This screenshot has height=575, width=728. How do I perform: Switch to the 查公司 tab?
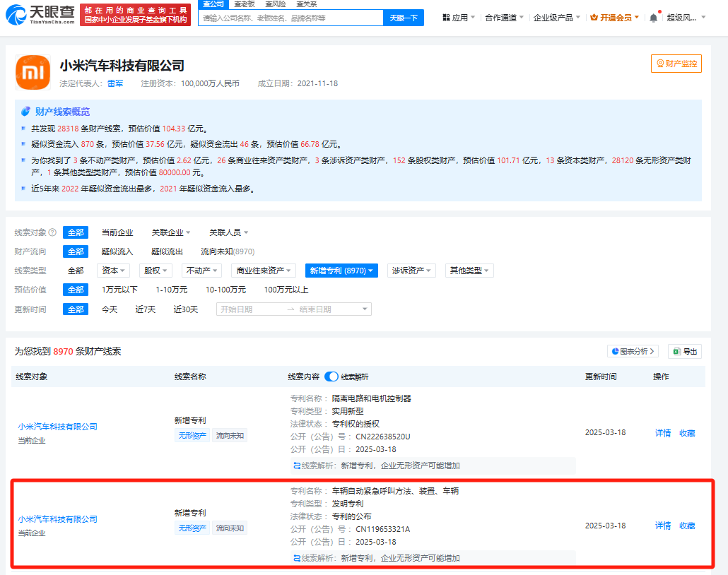pyautogui.click(x=213, y=4)
